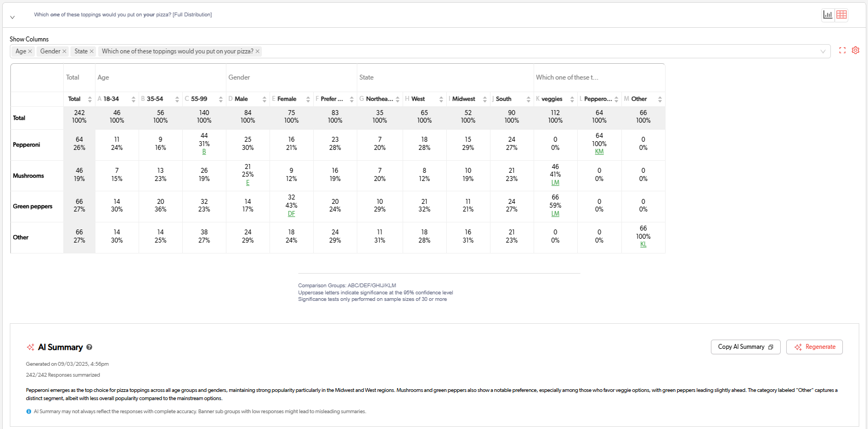This screenshot has height=429, width=868.
Task: Collapse the pizza toppings question panel
Action: [13, 17]
